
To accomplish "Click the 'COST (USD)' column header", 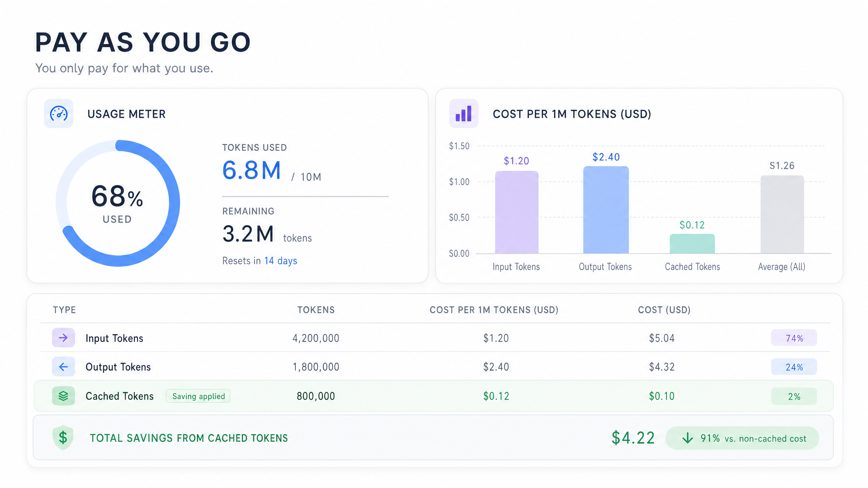I will click(x=664, y=310).
